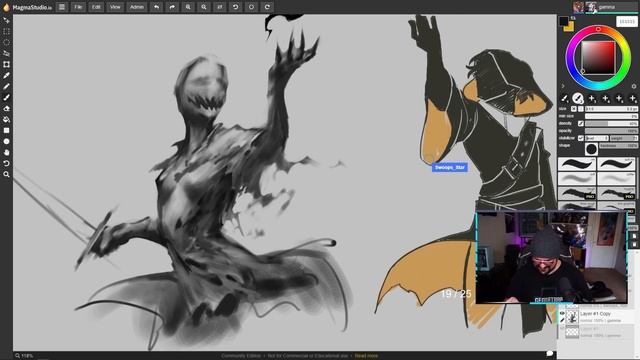640x360 pixels.
Task: Select the Paint bucket tool
Action: click(x=6, y=120)
